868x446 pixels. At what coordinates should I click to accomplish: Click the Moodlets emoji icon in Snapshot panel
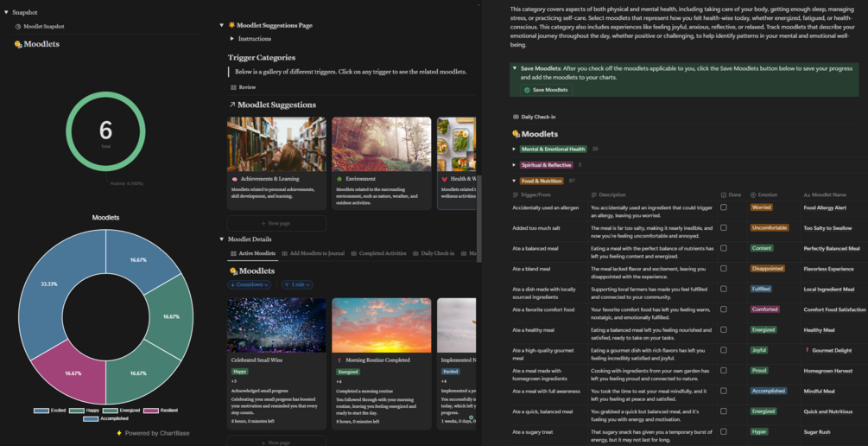coord(18,44)
